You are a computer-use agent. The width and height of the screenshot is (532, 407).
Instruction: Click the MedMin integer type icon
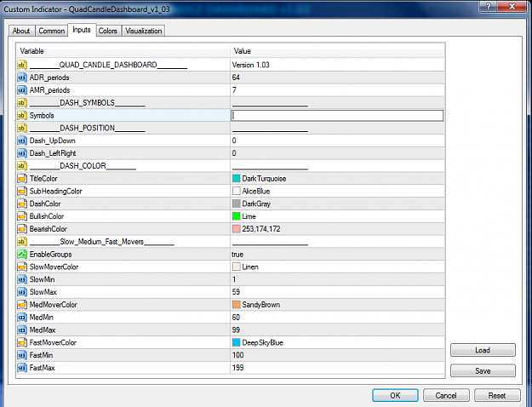[22, 318]
